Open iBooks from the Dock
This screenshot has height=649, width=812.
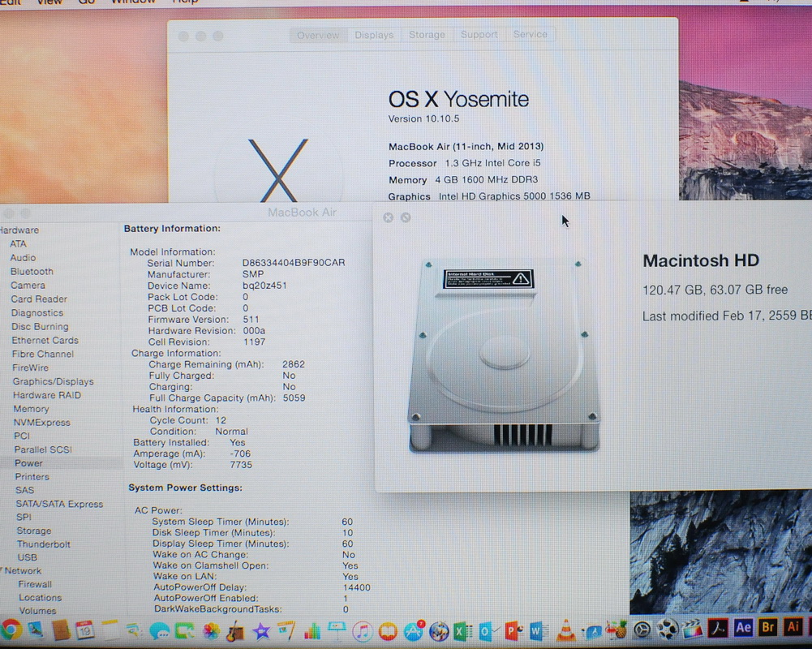[388, 631]
